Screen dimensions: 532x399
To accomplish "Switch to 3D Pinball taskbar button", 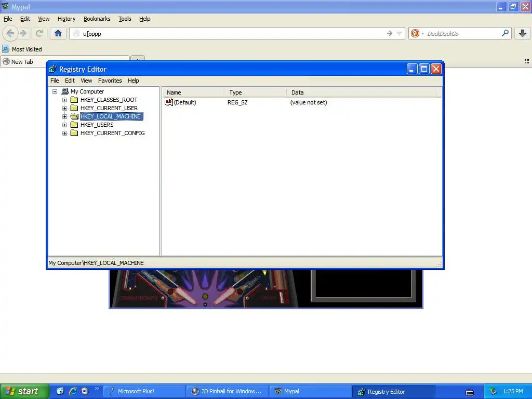I will [x=227, y=391].
